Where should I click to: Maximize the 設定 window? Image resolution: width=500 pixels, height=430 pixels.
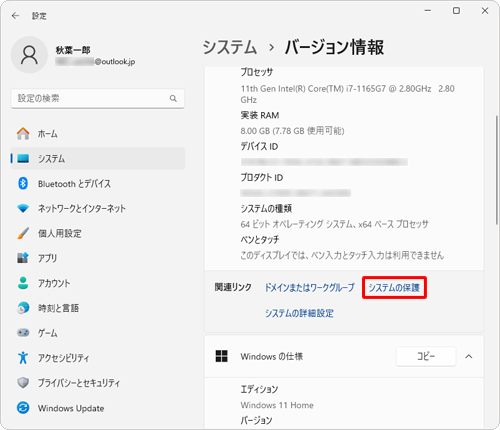click(456, 11)
